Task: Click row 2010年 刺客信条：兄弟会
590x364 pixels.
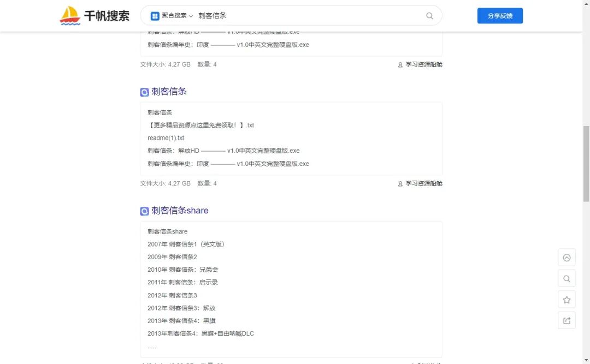Action: (183, 270)
